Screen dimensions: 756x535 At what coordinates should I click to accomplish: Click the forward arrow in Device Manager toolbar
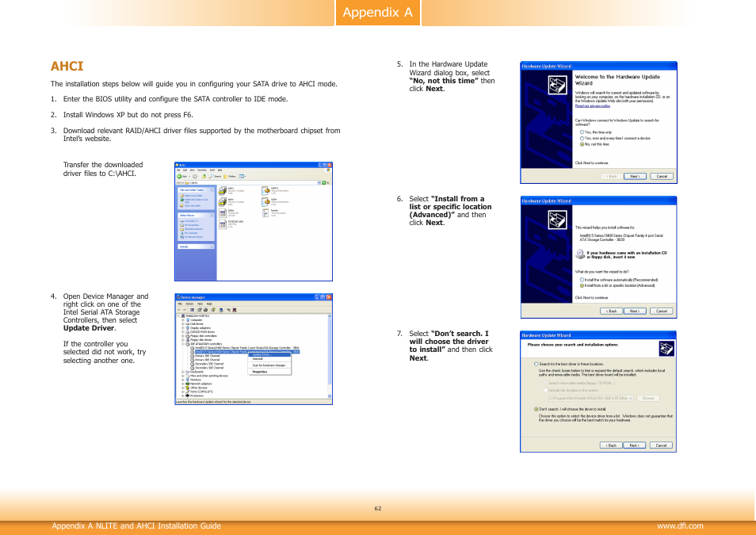(x=185, y=310)
